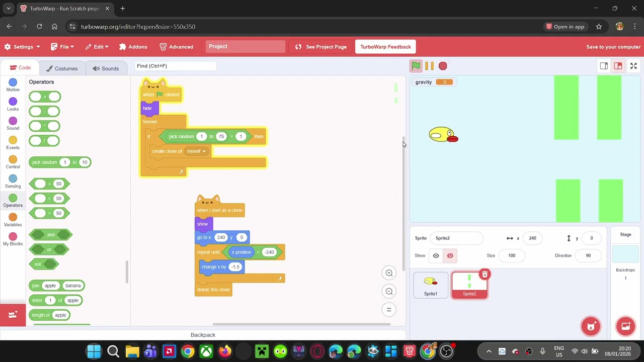Image resolution: width=644 pixels, height=362 pixels.
Task: Open the Advanced settings
Action: coord(176,47)
